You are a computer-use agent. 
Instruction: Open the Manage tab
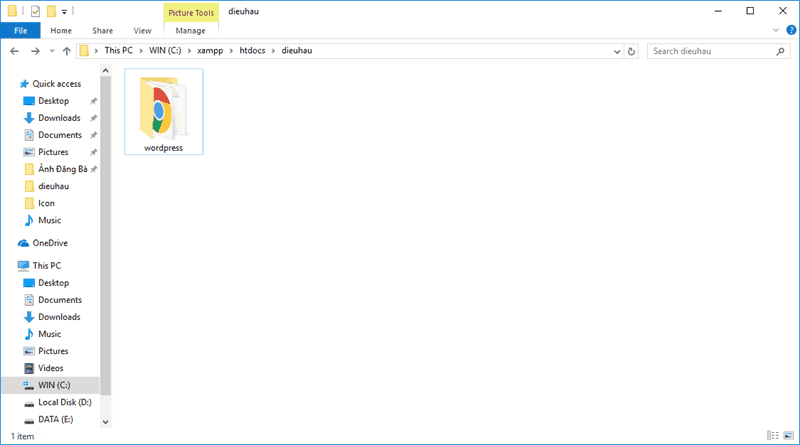click(190, 31)
